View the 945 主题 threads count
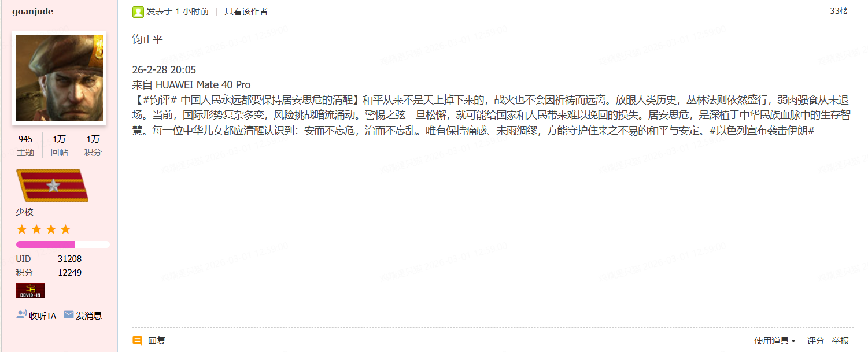The height and width of the screenshot is (352, 868). (25, 146)
